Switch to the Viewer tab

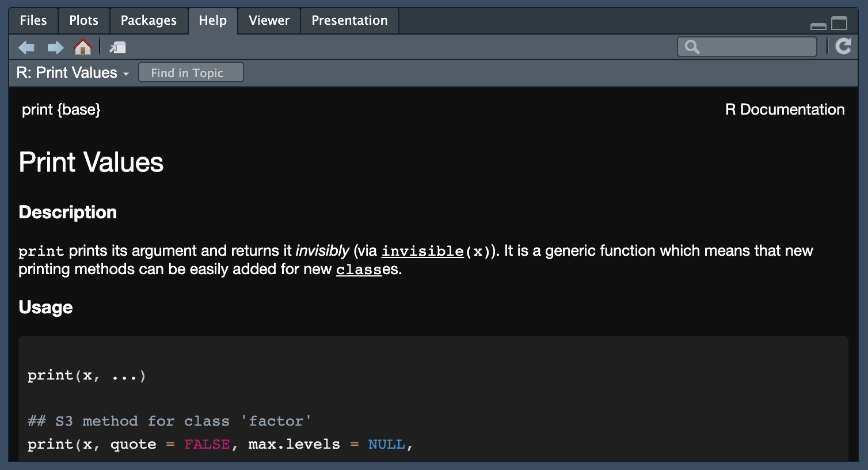[269, 21]
